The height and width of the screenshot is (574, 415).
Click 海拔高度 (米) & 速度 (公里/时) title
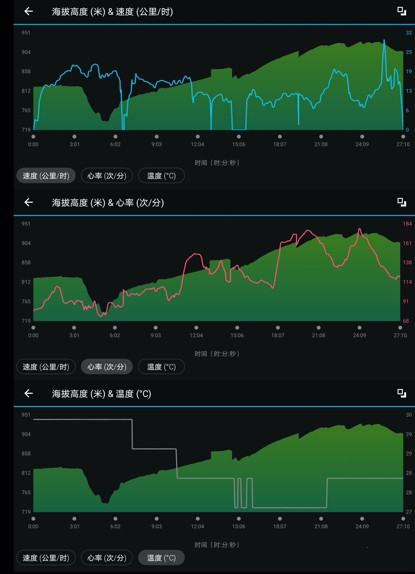[112, 12]
